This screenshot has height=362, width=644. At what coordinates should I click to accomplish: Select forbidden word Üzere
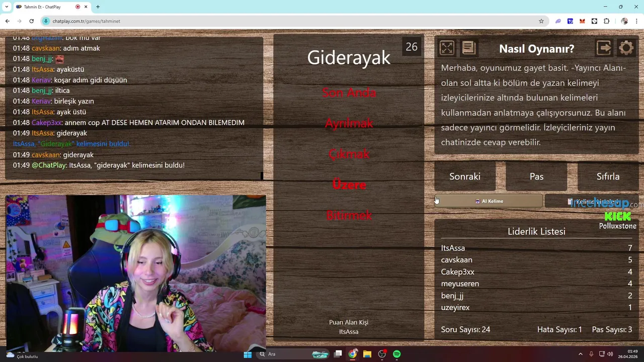click(349, 185)
